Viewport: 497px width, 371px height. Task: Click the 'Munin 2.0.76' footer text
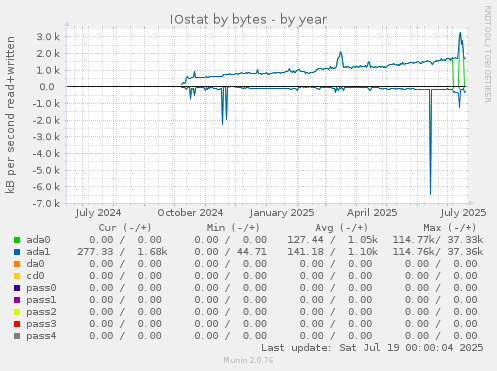tap(248, 360)
